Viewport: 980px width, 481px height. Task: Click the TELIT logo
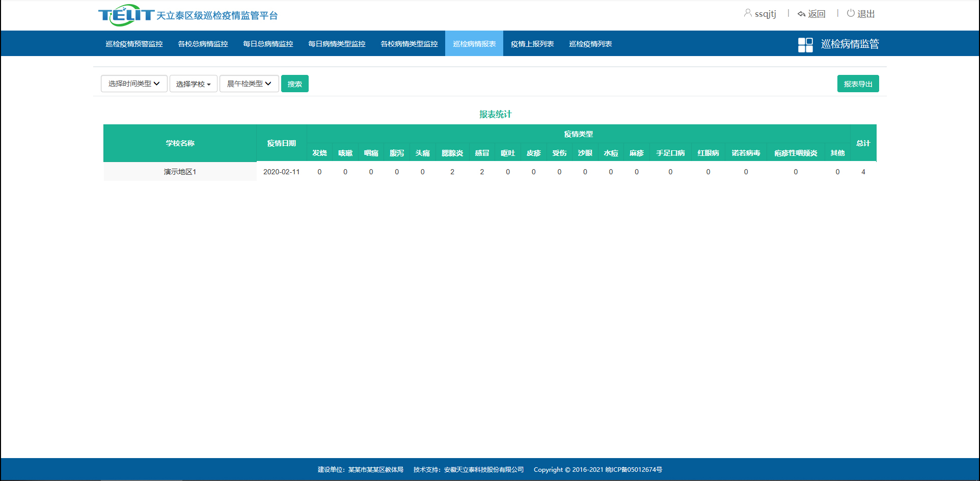coord(126,15)
